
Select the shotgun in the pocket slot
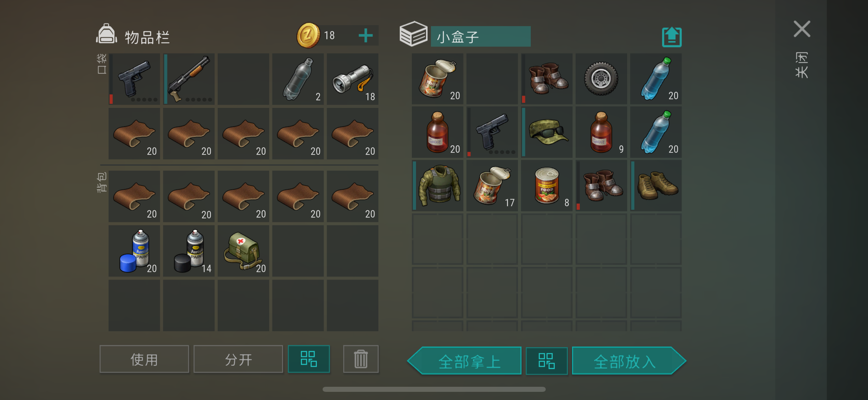pyautogui.click(x=189, y=79)
